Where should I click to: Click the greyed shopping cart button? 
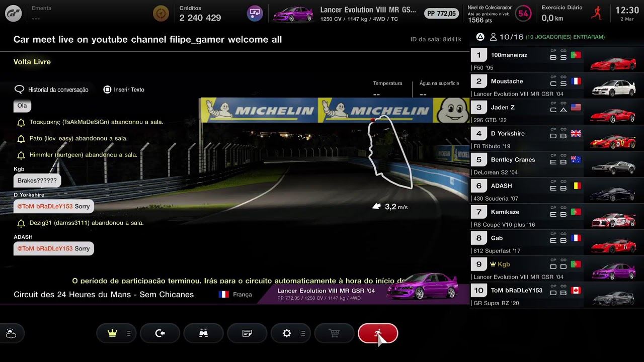click(334, 333)
